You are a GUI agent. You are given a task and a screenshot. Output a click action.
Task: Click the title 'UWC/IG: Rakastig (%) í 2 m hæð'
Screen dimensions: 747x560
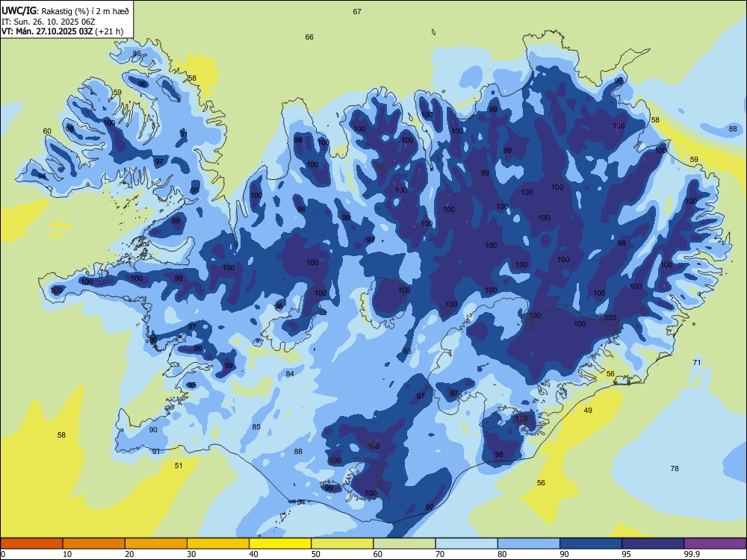tap(65, 10)
